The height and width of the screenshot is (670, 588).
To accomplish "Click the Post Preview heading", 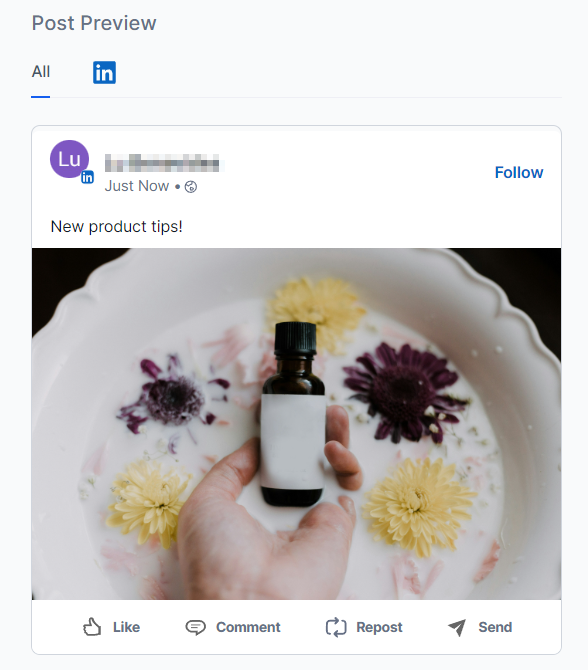I will point(94,23).
